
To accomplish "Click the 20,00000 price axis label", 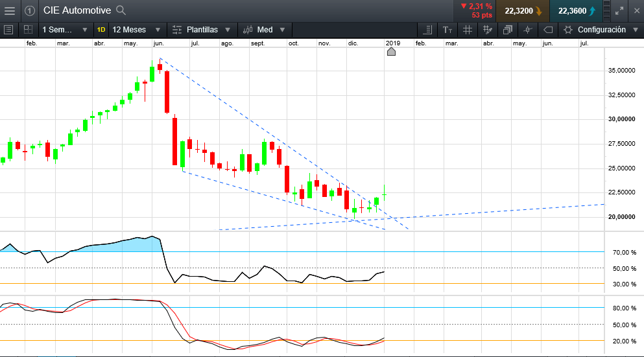I will [x=622, y=216].
